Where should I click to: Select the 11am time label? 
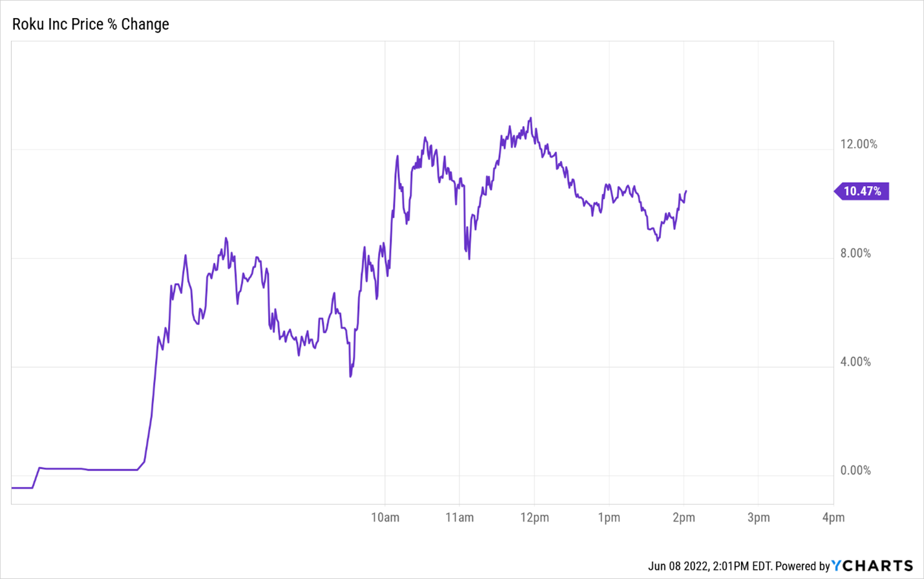click(459, 518)
